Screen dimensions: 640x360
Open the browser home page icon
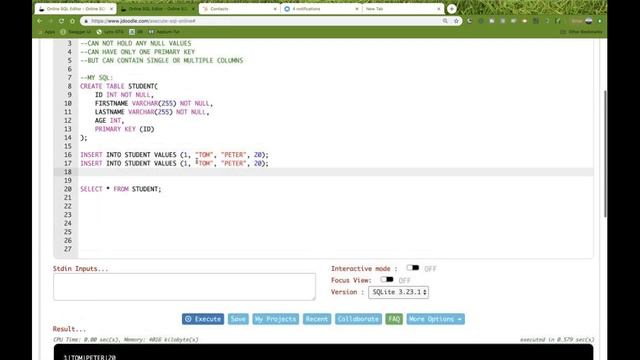point(72,21)
